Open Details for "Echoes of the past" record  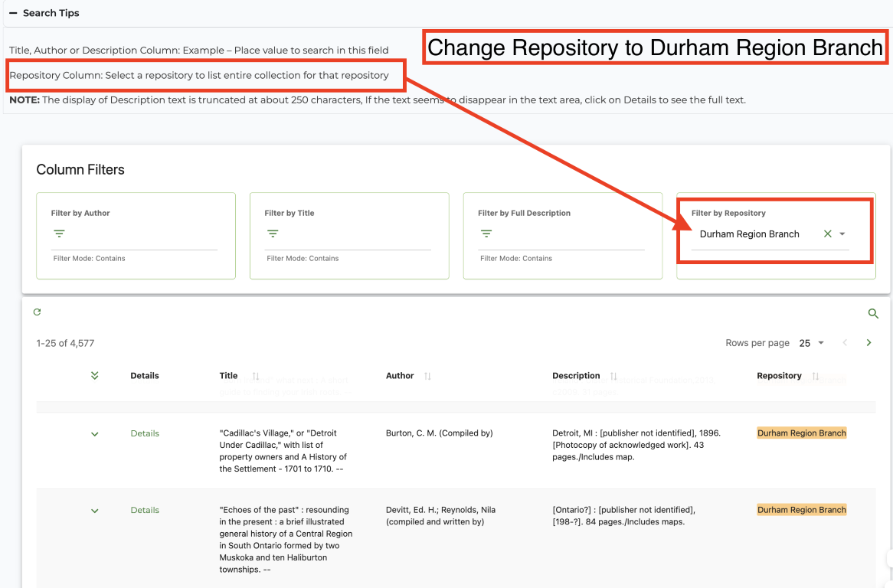tap(145, 510)
